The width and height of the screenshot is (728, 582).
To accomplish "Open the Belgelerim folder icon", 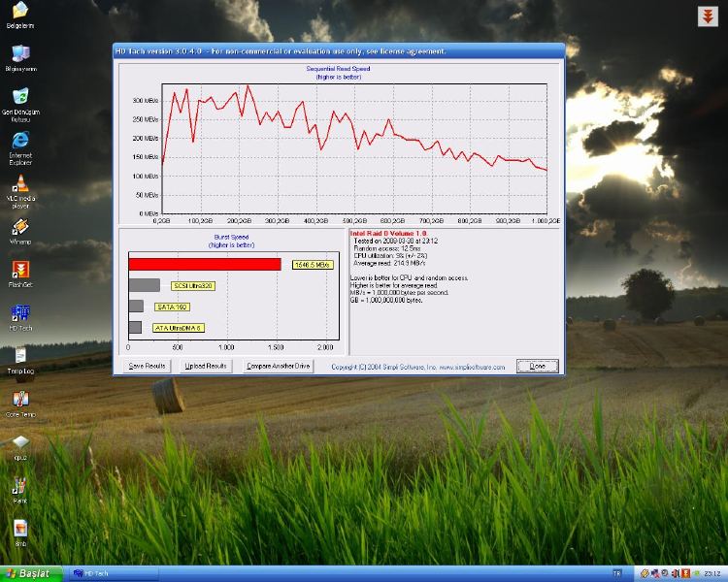I will (x=20, y=12).
